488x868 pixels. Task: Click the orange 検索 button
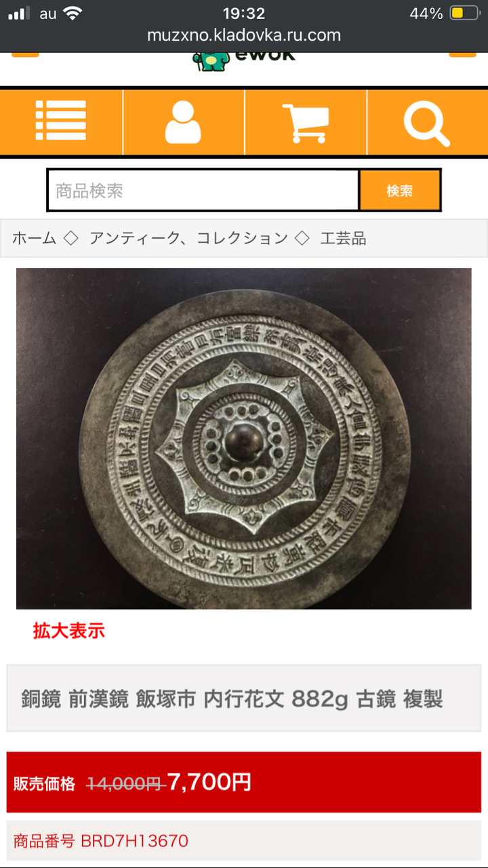400,191
